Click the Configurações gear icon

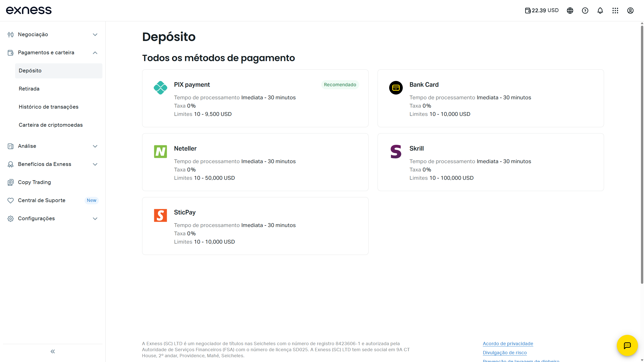[11, 219]
